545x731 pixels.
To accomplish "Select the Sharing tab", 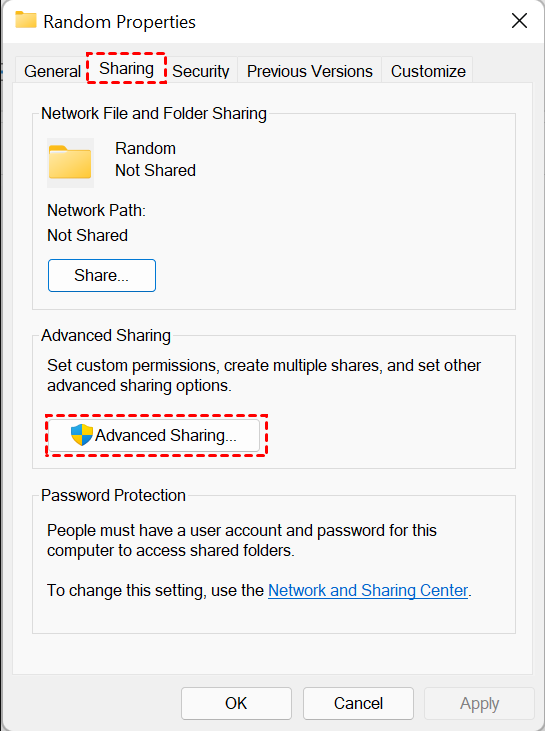I will pos(126,69).
